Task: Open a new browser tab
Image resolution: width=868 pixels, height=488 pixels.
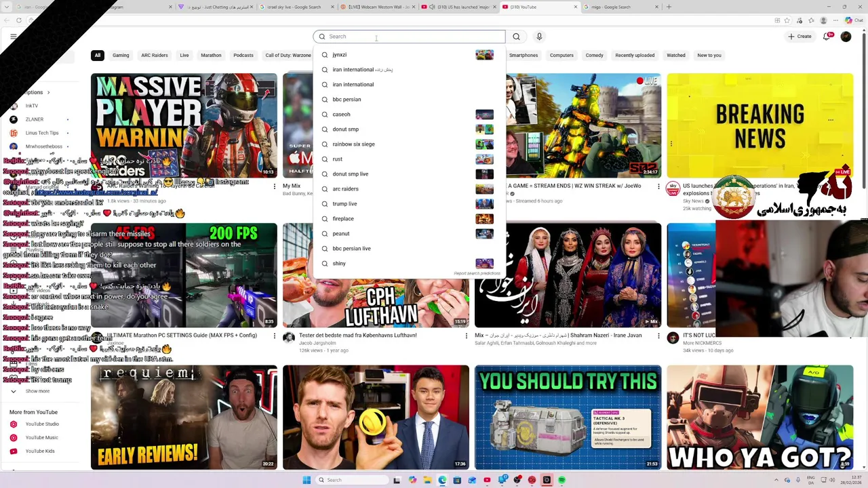Action: [x=669, y=7]
